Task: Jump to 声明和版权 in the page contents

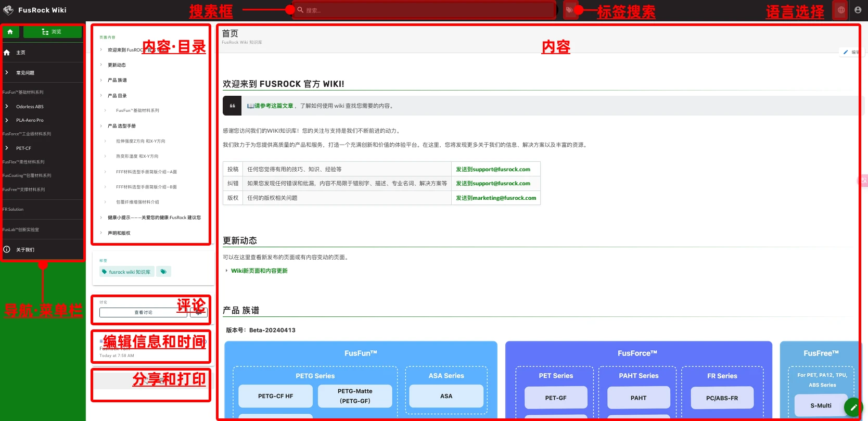Action: [x=119, y=233]
